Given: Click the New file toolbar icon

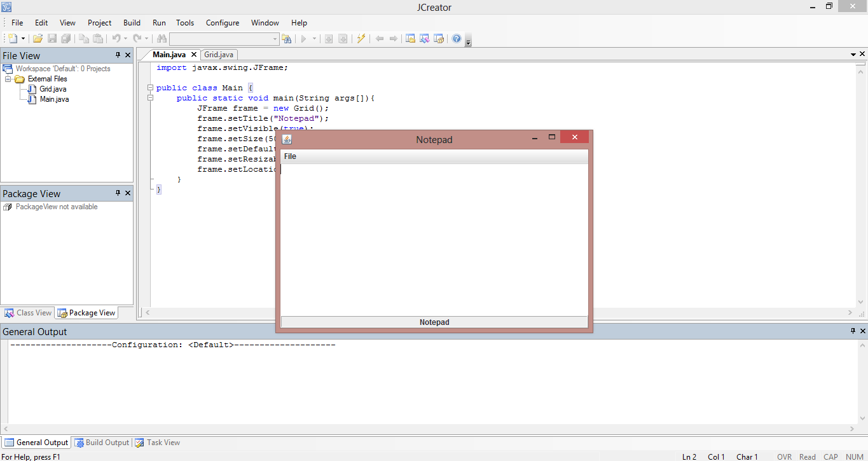Looking at the screenshot, I should (13, 39).
